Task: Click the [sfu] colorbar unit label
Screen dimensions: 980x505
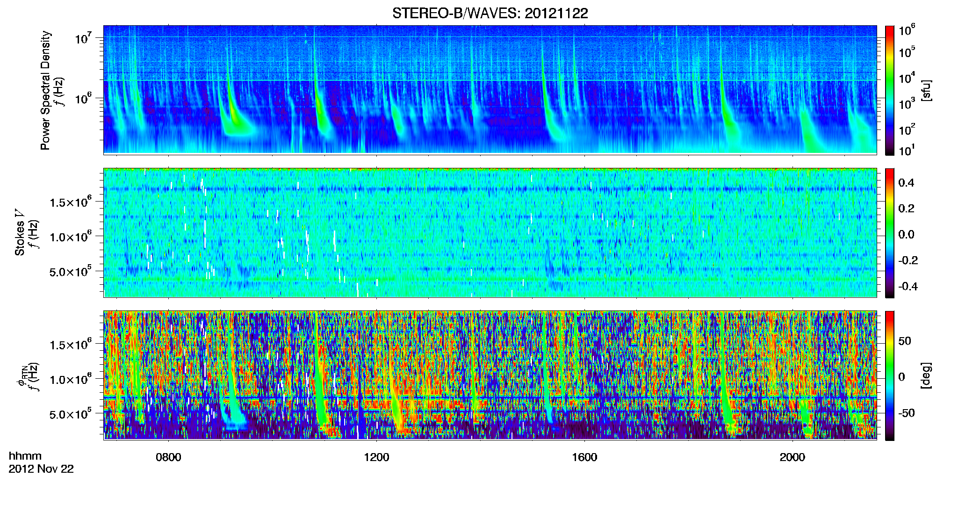Action: pyautogui.click(x=926, y=90)
